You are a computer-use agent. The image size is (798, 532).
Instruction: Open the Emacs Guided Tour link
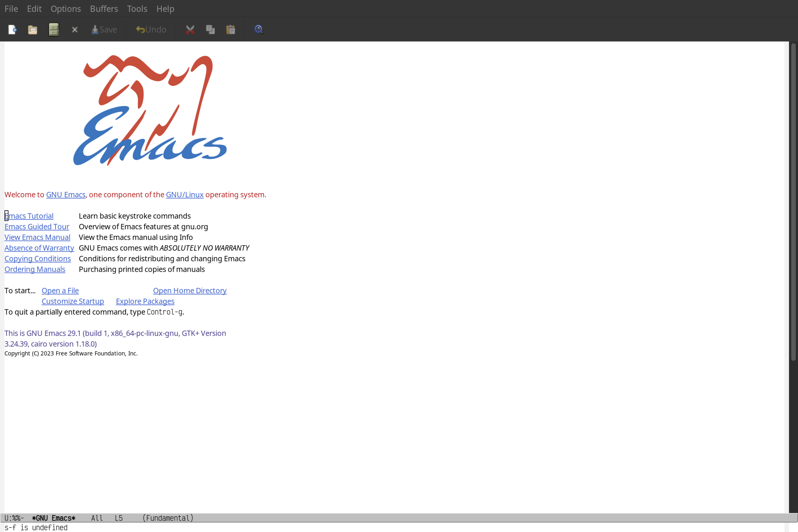pos(37,226)
